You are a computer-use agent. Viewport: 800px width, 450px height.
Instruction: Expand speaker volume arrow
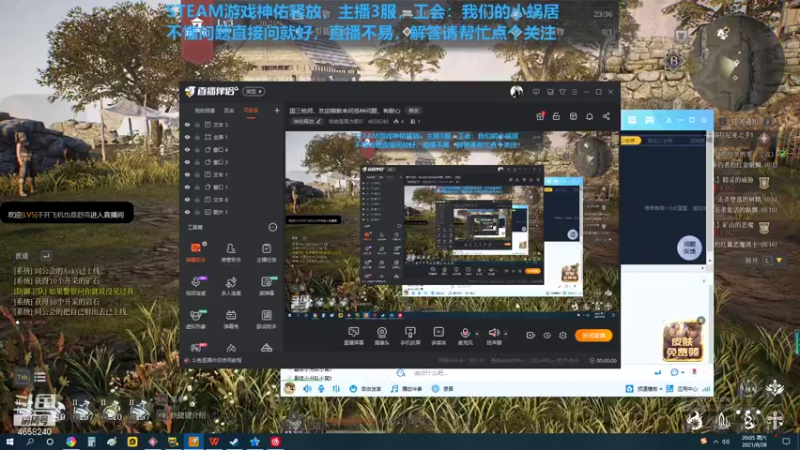point(506,334)
